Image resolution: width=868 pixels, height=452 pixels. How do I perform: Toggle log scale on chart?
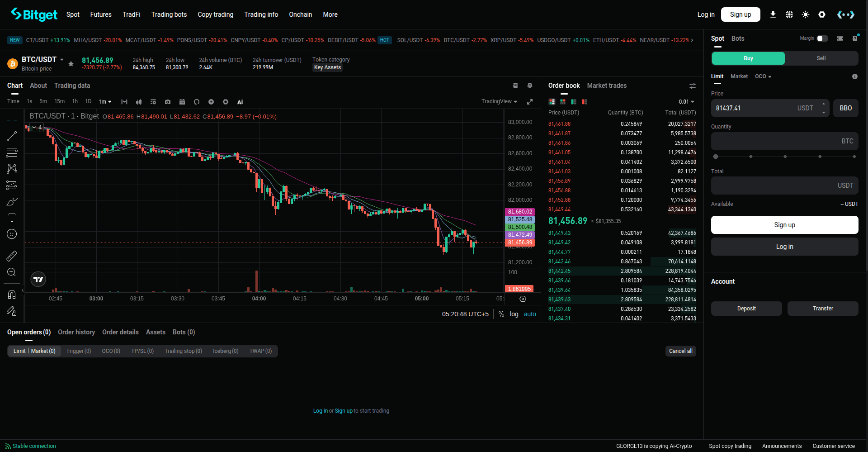[x=514, y=314]
